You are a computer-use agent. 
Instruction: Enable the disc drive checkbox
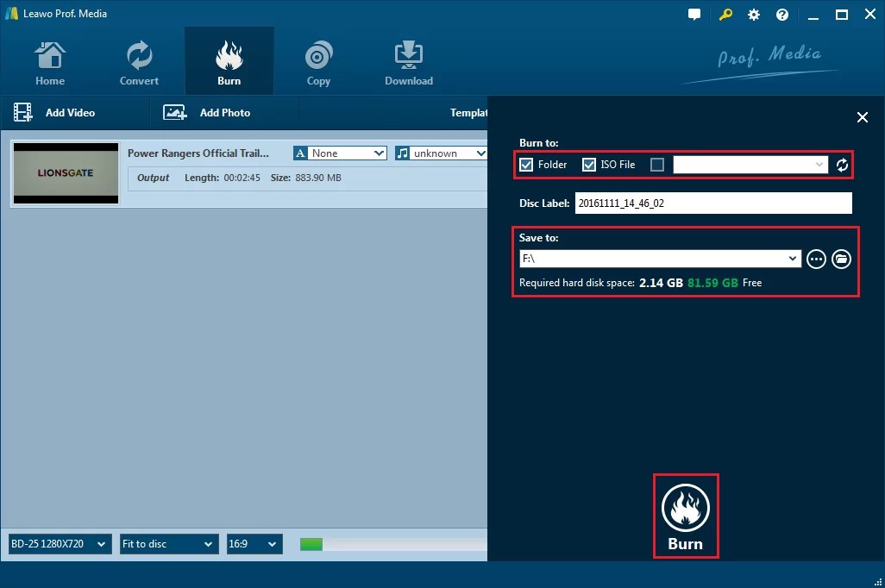click(656, 165)
